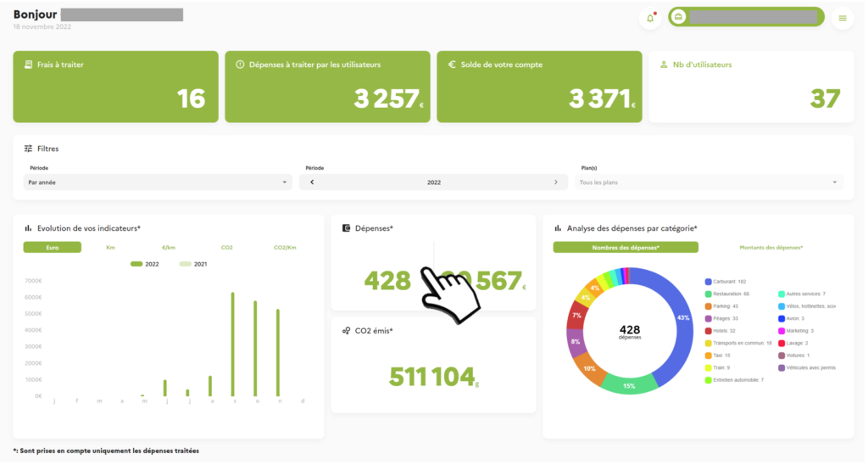Open the hamburger menu at top right
The width and height of the screenshot is (868, 465).
pos(842,19)
